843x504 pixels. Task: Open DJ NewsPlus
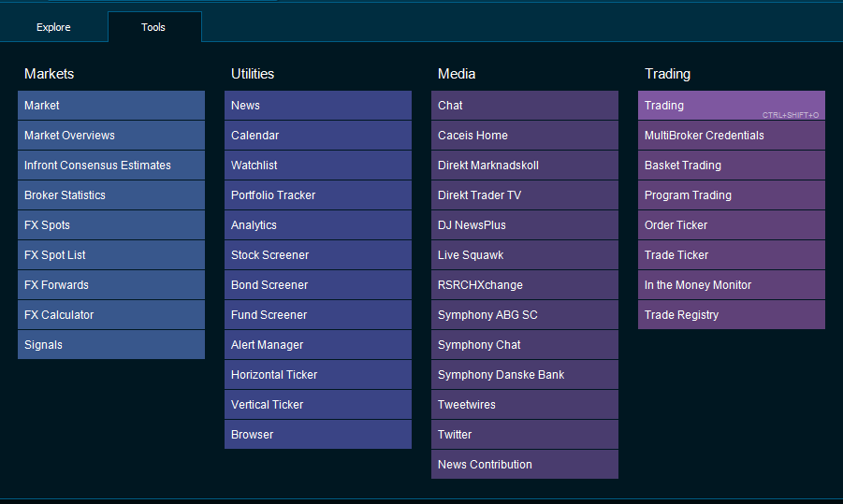(525, 225)
